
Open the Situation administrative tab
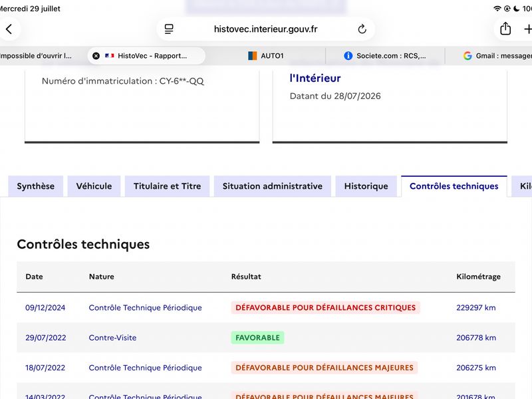pyautogui.click(x=273, y=186)
